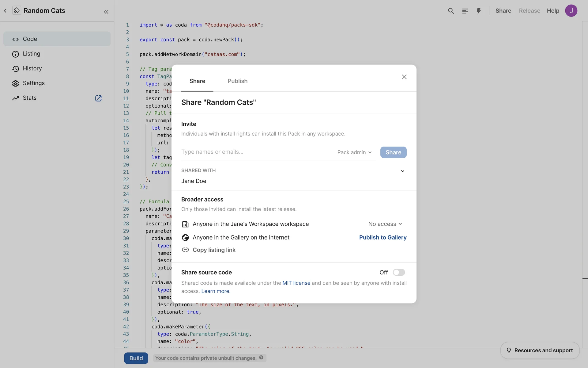Toggle Share source code switch on

tap(399, 272)
